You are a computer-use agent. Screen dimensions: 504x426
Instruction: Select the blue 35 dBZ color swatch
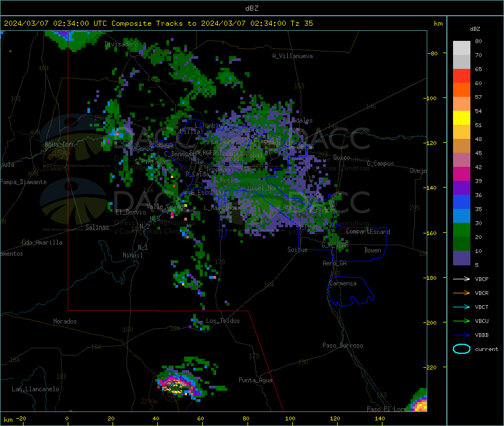(461, 202)
